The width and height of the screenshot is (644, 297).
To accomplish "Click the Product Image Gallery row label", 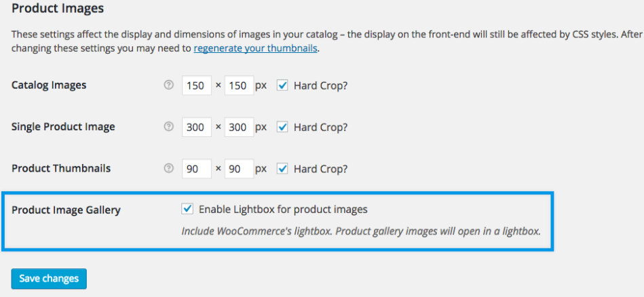I will pos(66,210).
